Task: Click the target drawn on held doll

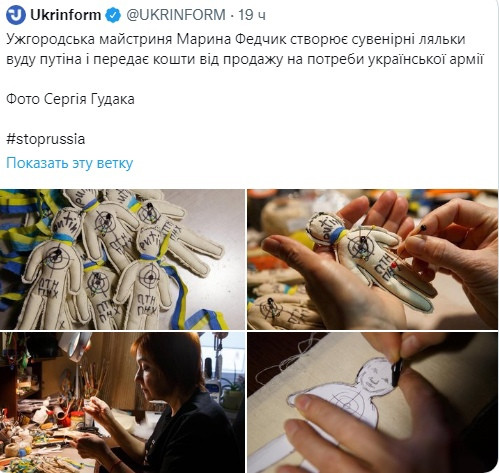Action: tap(361, 246)
